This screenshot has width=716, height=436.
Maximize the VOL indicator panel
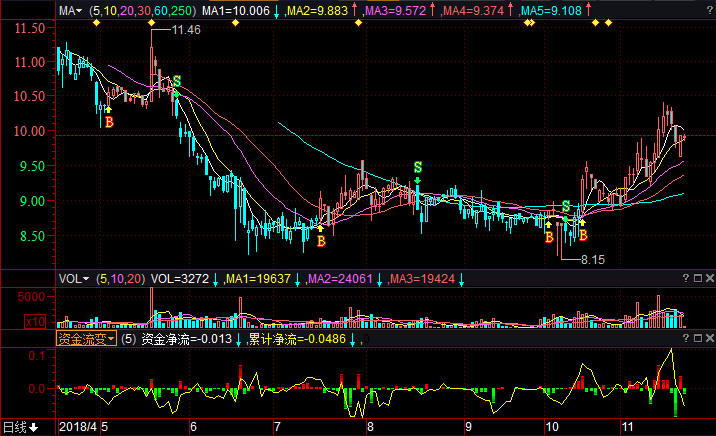tap(697, 279)
